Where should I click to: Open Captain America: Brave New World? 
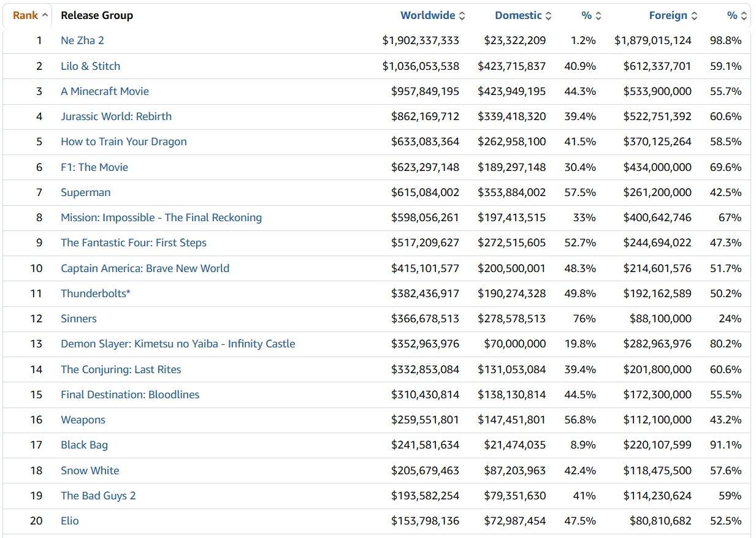click(x=145, y=268)
